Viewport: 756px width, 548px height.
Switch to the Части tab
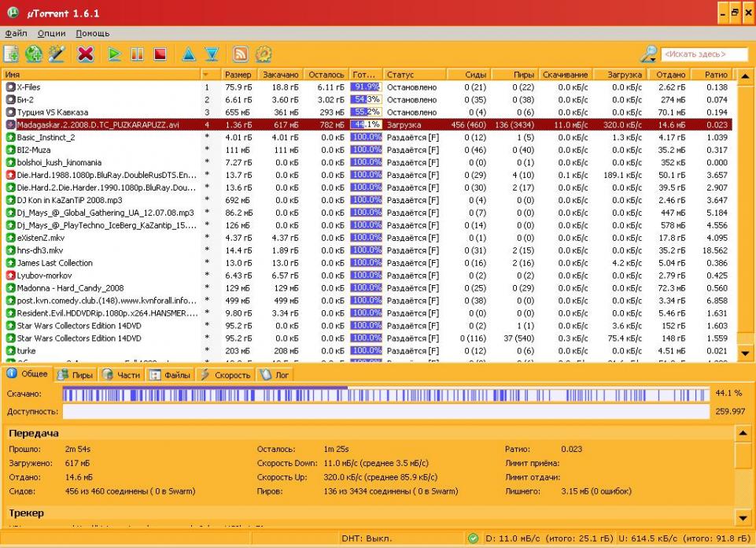tap(121, 375)
